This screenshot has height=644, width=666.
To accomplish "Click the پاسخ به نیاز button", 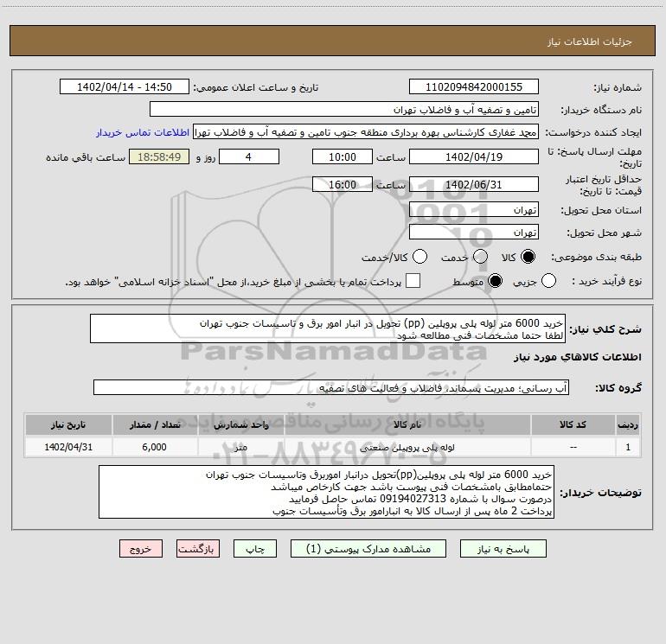I will pyautogui.click(x=503, y=549).
